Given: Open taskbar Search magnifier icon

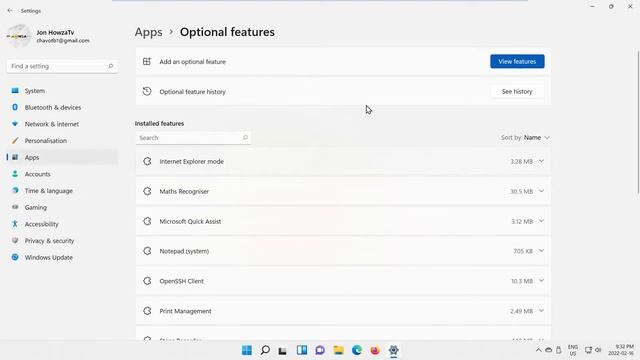Looking at the screenshot, I should [265, 350].
